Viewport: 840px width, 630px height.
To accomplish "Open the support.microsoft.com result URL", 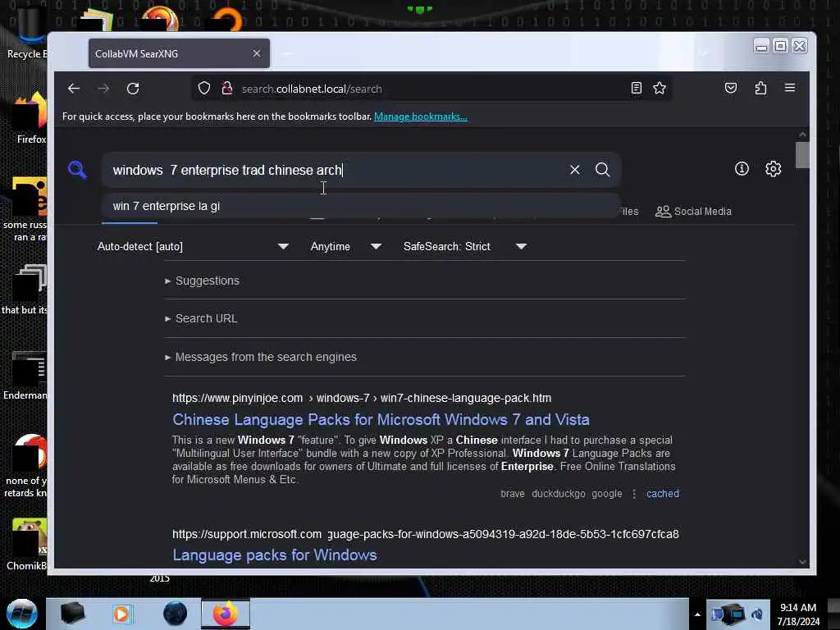I will click(x=426, y=534).
